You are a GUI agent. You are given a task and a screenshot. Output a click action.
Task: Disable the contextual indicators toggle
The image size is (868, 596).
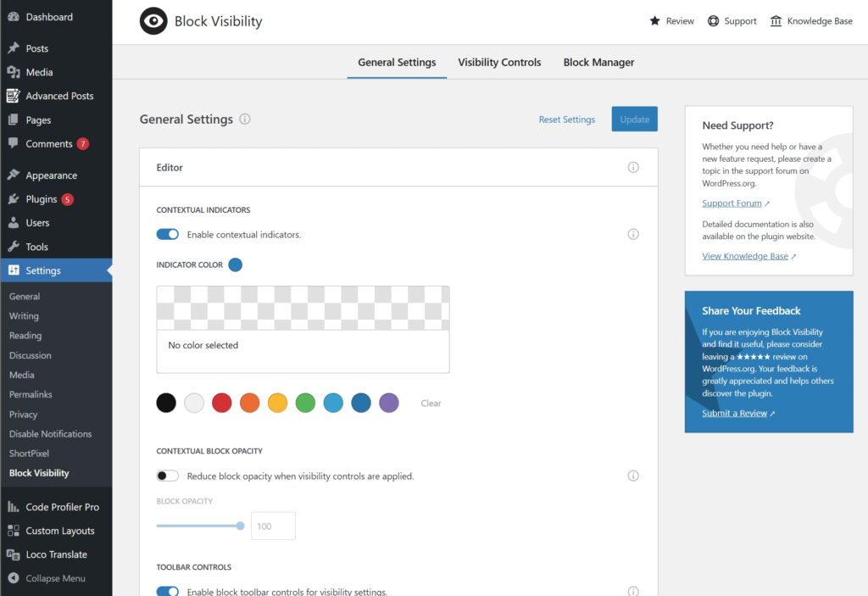coord(168,235)
